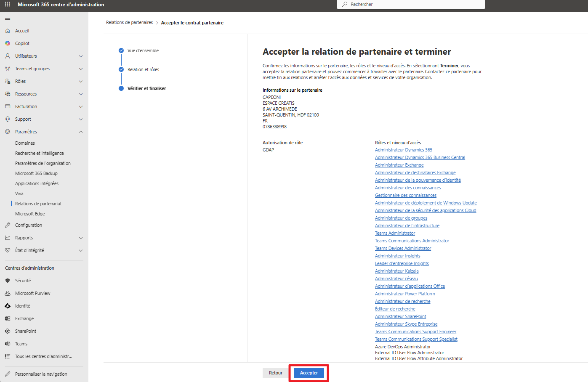Click the Ressources icon
Viewport: 588px width, 382px height.
(8, 94)
